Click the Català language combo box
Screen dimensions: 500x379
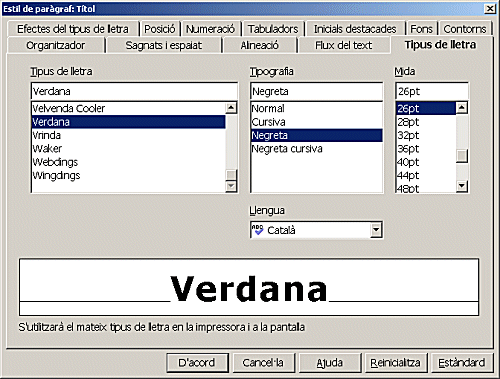click(x=317, y=230)
